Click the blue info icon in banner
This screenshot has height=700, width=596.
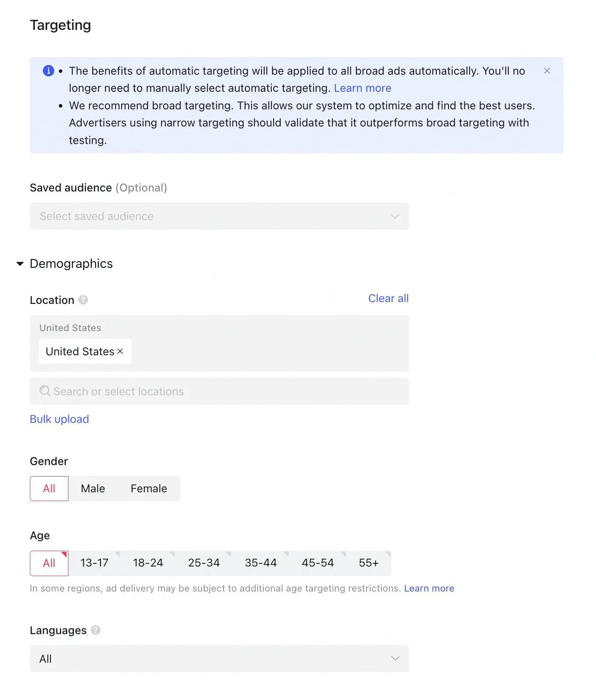(48, 71)
